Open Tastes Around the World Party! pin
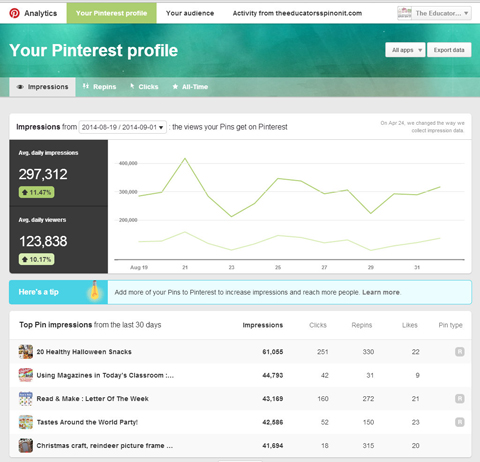Viewport: 480px width, 462px height. point(87,422)
